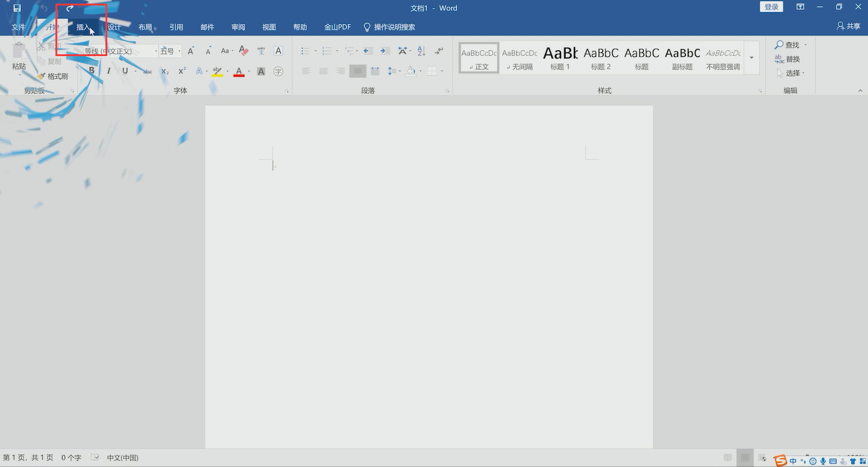The width and height of the screenshot is (868, 467).
Task: Toggle underline formatting
Action: (x=125, y=71)
